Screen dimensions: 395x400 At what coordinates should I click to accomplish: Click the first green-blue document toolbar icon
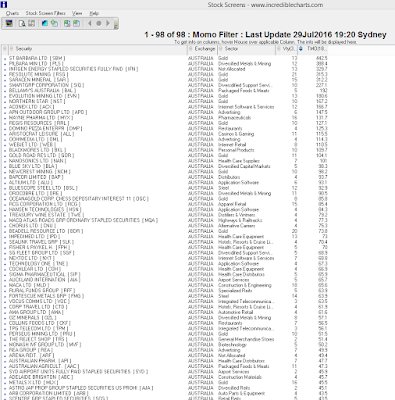67,23
